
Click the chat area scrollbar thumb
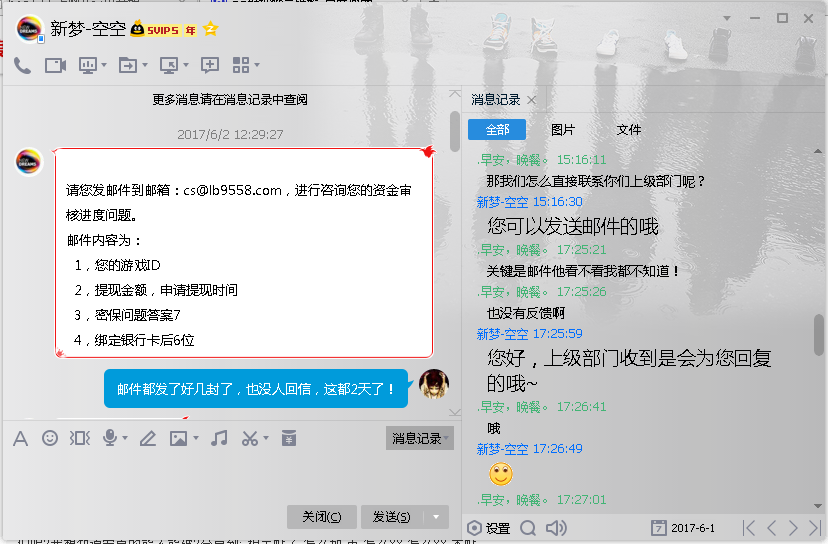[x=455, y=131]
